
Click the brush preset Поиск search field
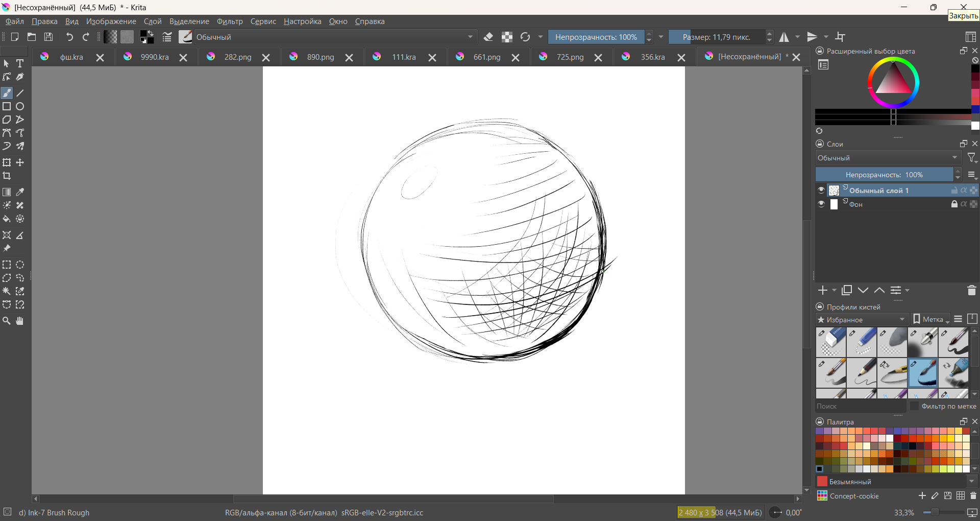tap(860, 406)
